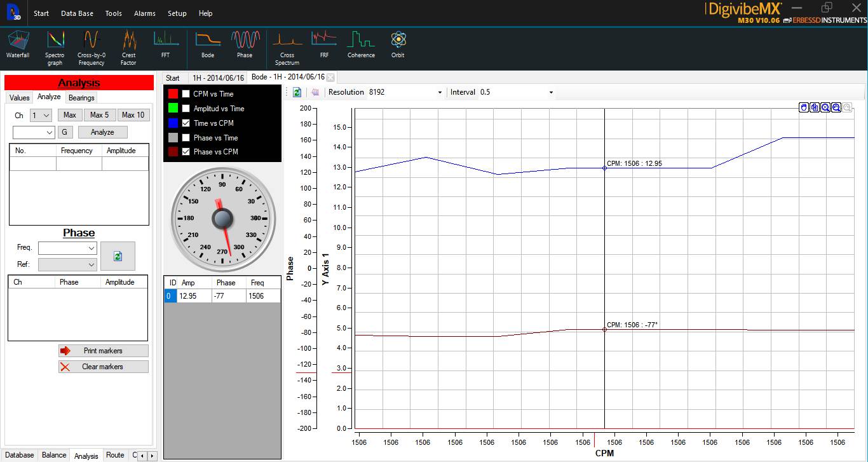Image resolution: width=868 pixels, height=462 pixels.
Task: Expand the channel selector next to Ch
Action: [x=46, y=115]
